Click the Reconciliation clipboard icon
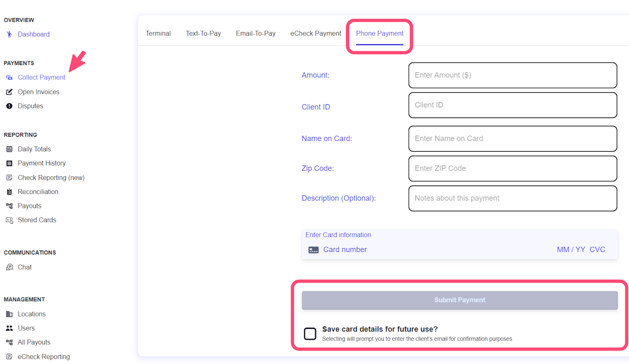The height and width of the screenshot is (364, 629). click(x=9, y=192)
